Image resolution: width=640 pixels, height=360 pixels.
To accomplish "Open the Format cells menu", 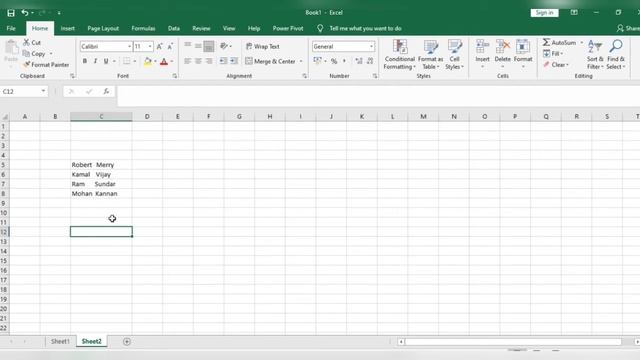I will (523, 54).
